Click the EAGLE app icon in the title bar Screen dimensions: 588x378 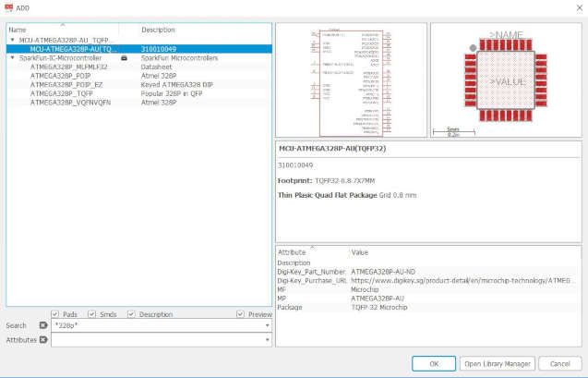tap(8, 7)
